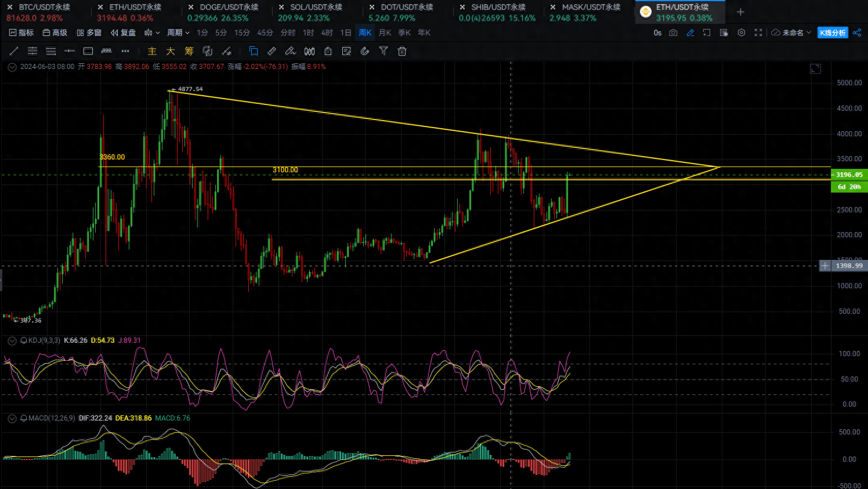Open the chart type dropdown
This screenshot has width=868, height=489.
(152, 32)
